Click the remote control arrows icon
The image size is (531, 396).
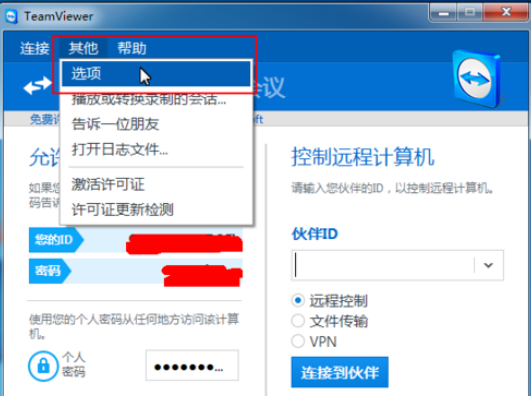37,85
